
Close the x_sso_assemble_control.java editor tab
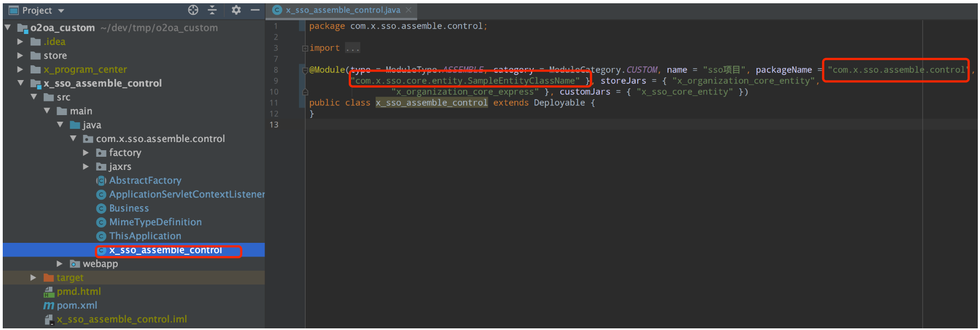click(x=408, y=10)
